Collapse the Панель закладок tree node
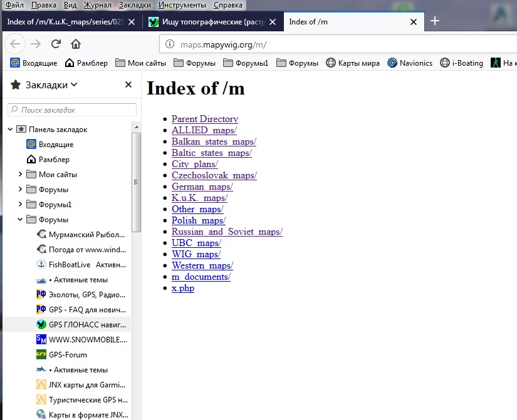Image resolution: width=517 pixels, height=420 pixels. coord(10,130)
